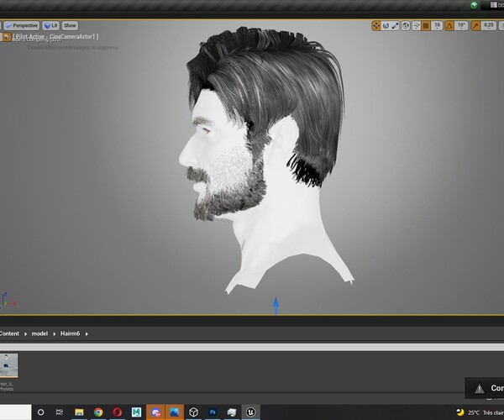Image resolution: width=504 pixels, height=420 pixels.
Task: Expand arrow after model breadcrumb
Action: (55, 333)
